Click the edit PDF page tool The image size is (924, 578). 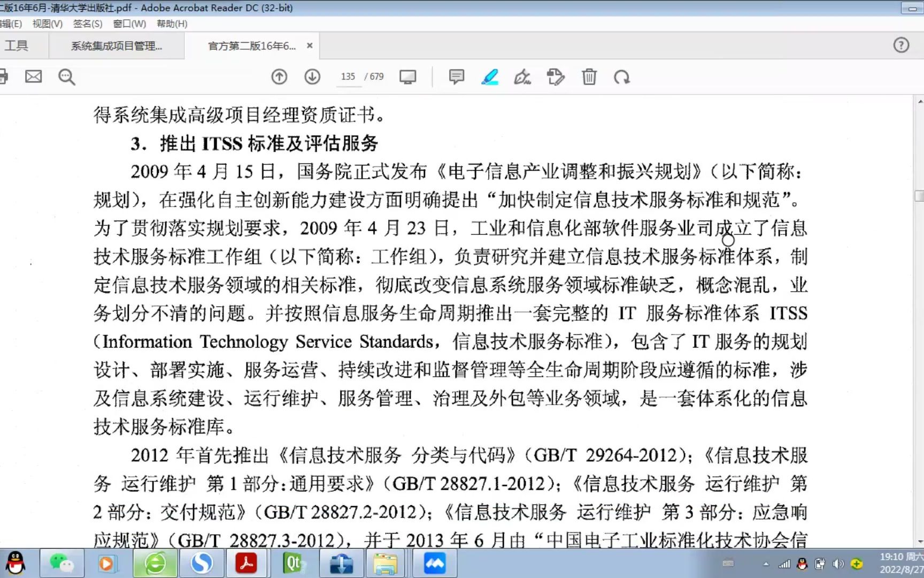click(x=556, y=77)
